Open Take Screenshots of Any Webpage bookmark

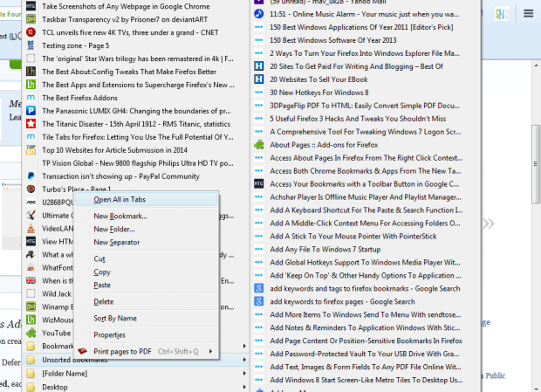tap(126, 6)
